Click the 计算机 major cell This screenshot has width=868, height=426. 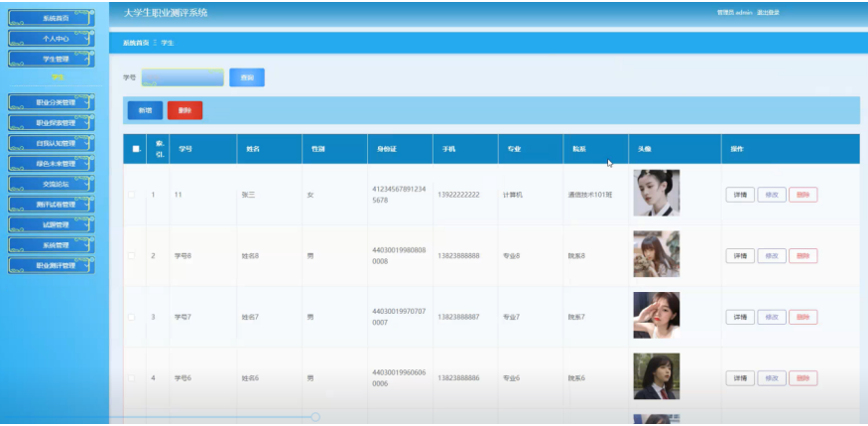[513, 195]
